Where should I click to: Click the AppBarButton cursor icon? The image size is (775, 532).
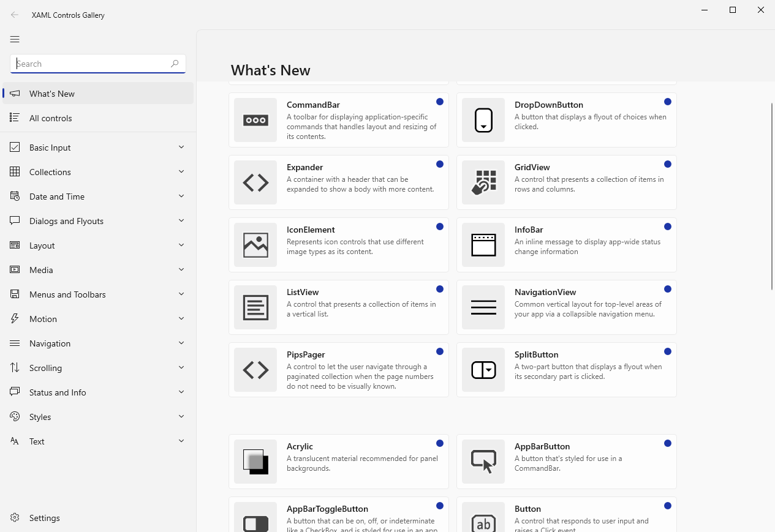tap(483, 462)
